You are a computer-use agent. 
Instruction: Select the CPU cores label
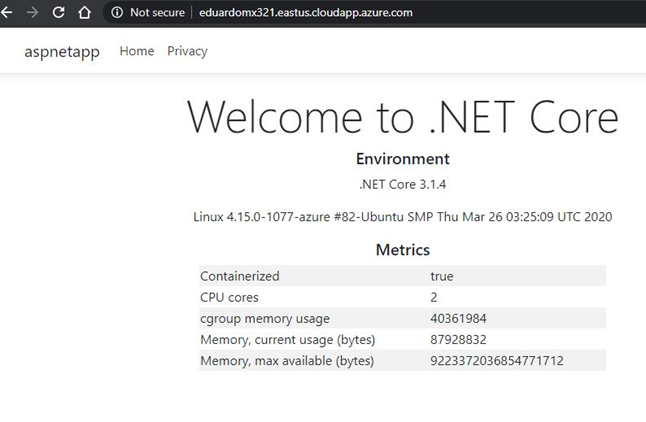tap(229, 297)
